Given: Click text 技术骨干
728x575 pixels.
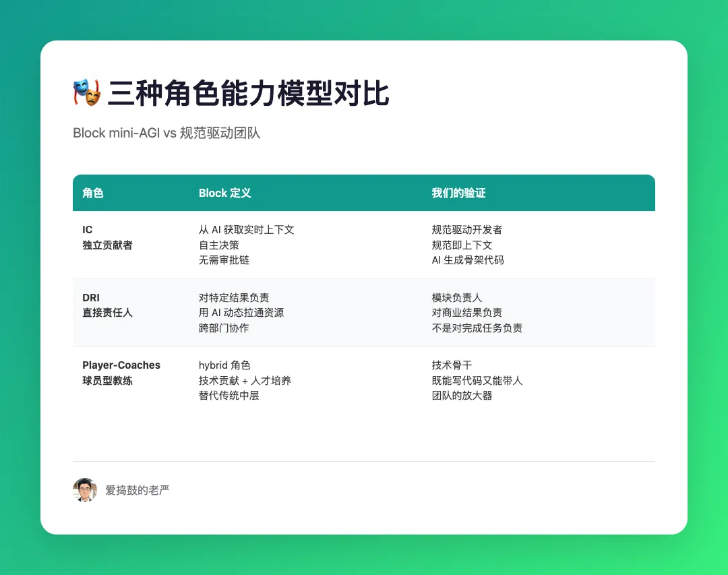Looking at the screenshot, I should pyautogui.click(x=452, y=365).
